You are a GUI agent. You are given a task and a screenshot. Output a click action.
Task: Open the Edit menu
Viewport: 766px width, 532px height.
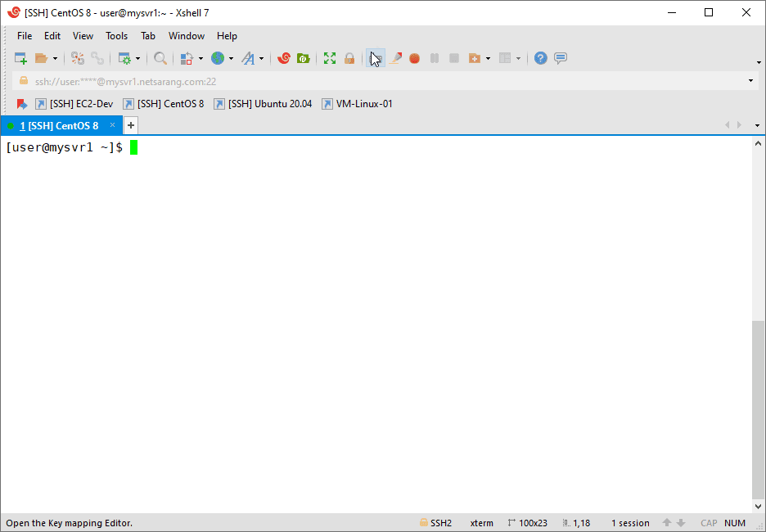click(x=52, y=36)
